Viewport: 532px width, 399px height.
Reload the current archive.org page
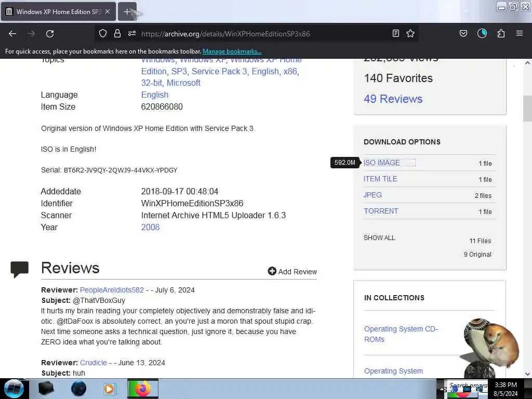(x=50, y=34)
